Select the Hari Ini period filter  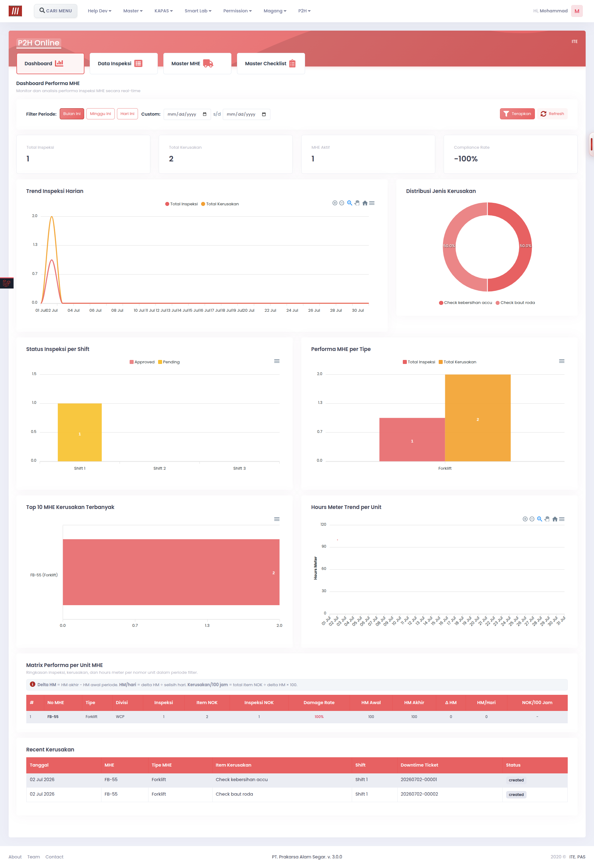(127, 114)
